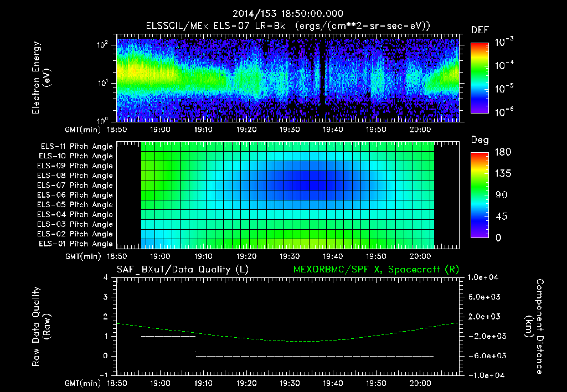Image resolution: width=567 pixels, height=392 pixels.
Task: Click the DEF color bar 10⁻⁴ tick label
Action: click(504, 65)
